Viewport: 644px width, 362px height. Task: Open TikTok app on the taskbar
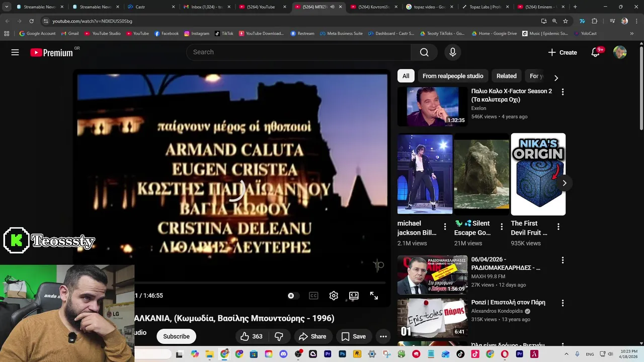pyautogui.click(x=460, y=354)
